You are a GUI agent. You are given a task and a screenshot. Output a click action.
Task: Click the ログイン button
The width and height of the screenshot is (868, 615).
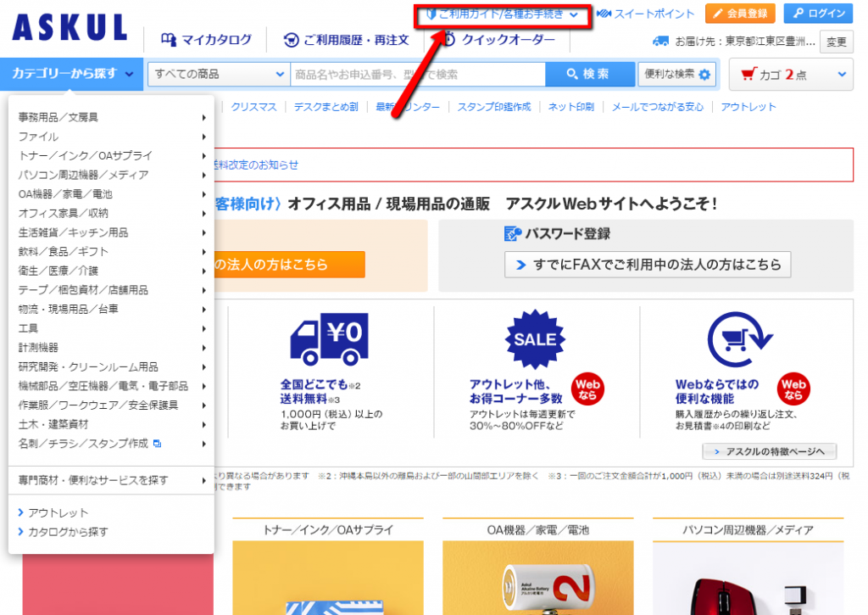pos(819,14)
